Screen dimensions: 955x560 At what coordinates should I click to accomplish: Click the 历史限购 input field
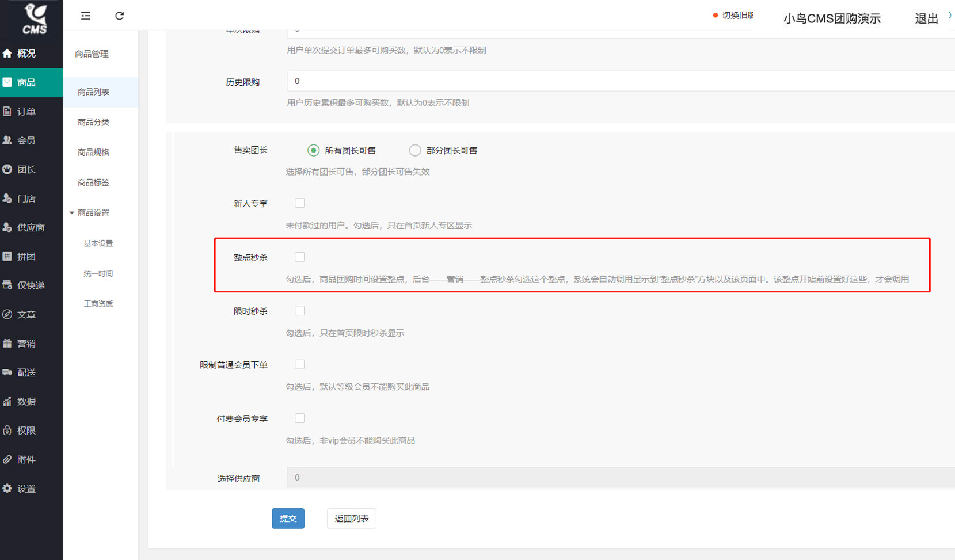(x=621, y=81)
